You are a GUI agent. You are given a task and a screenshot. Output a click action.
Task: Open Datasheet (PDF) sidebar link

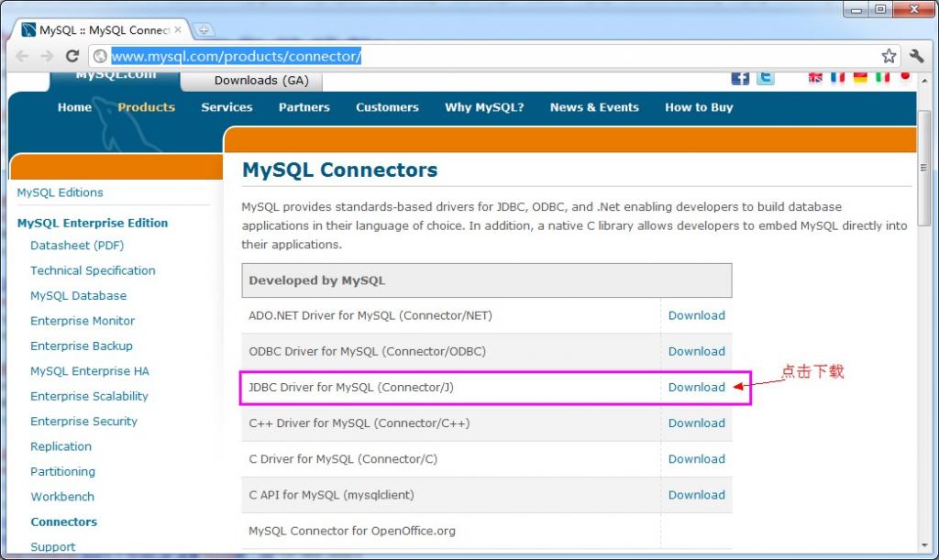[x=77, y=246]
